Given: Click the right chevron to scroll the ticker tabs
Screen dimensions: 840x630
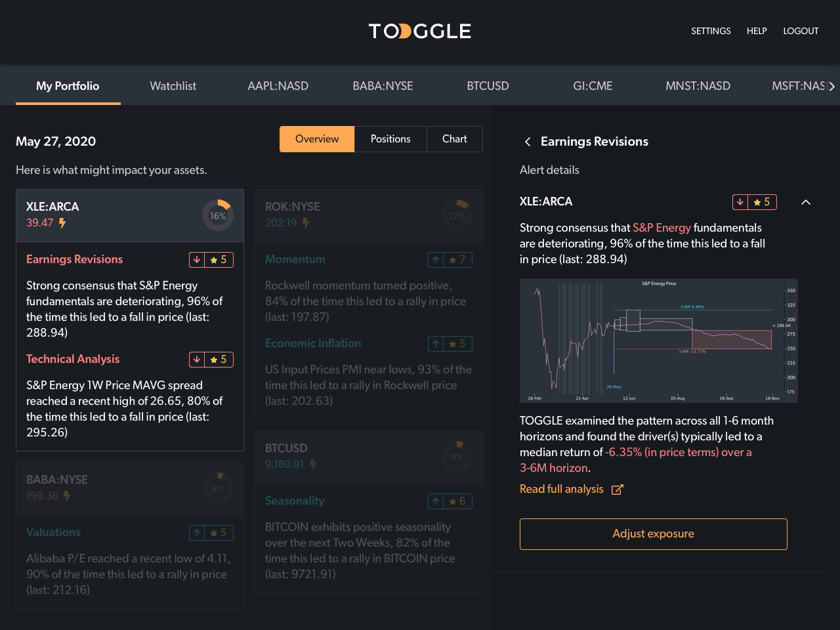Looking at the screenshot, I should [831, 86].
